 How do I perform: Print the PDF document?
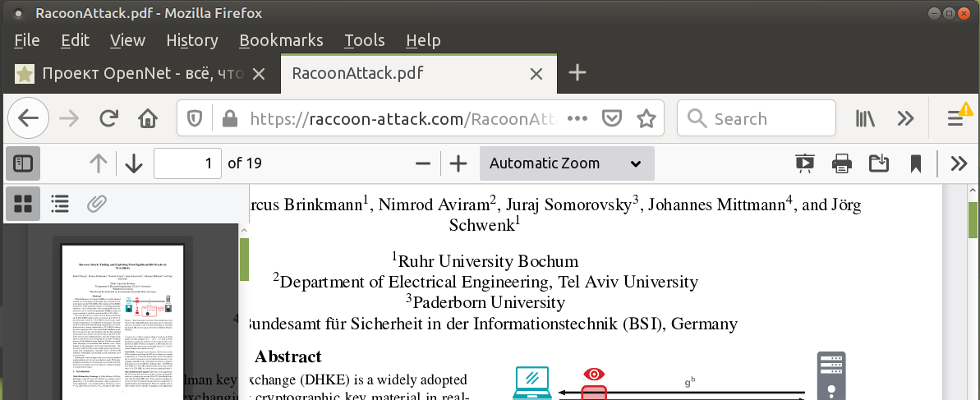coord(841,163)
